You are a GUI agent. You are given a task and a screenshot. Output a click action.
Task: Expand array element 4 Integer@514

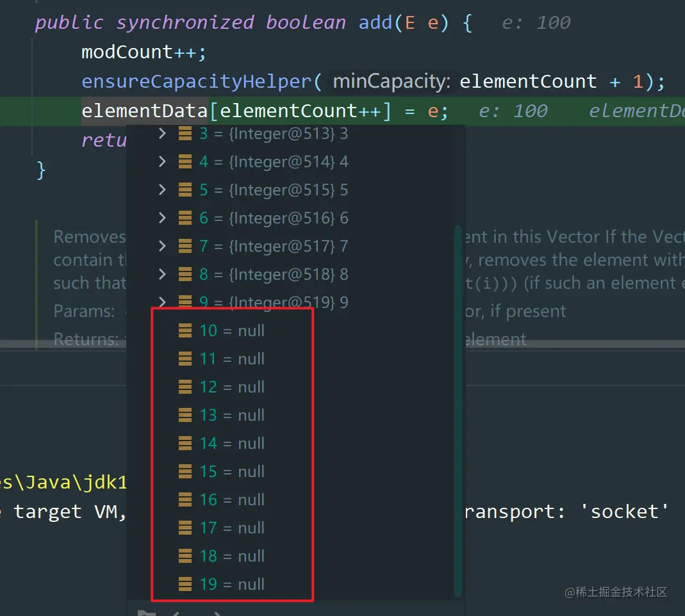point(162,161)
